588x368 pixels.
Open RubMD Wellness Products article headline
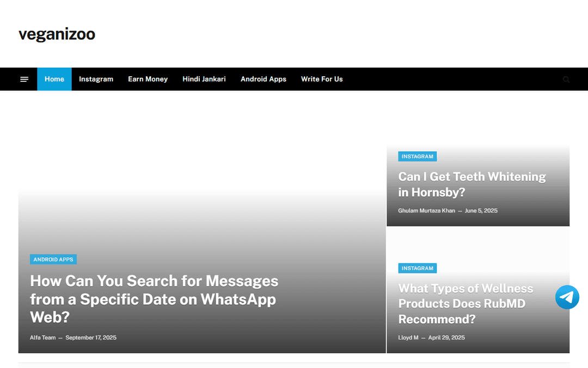(x=465, y=304)
